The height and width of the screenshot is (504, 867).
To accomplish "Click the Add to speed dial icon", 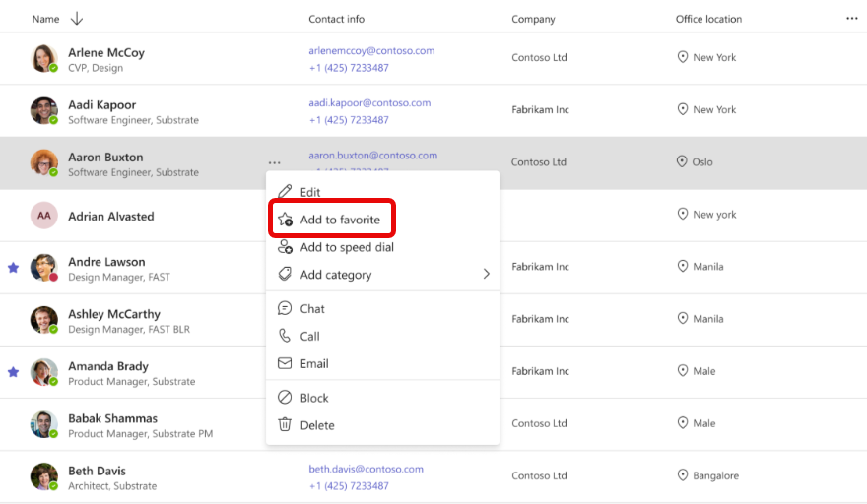I will [285, 247].
